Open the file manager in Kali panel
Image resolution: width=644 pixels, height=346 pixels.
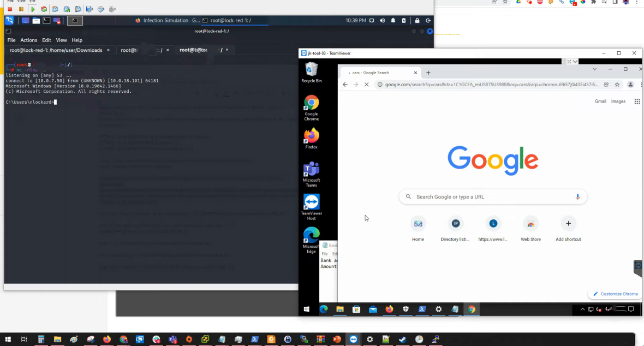tap(36, 21)
